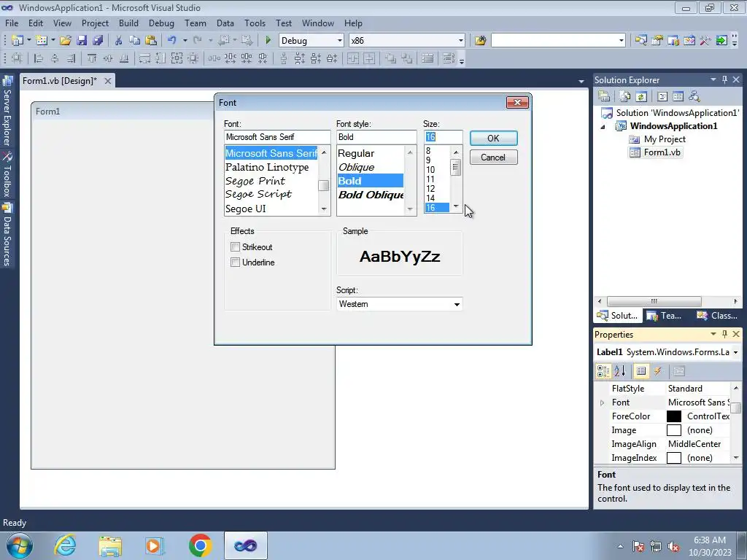The width and height of the screenshot is (747, 560).
Task: Open the Solution Explorer window options arrow
Action: point(713,79)
